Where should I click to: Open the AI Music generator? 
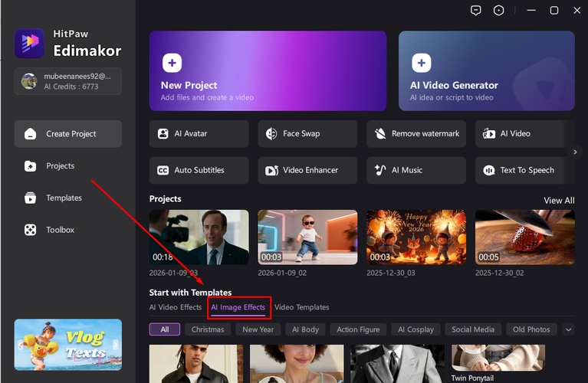pyautogui.click(x=416, y=170)
